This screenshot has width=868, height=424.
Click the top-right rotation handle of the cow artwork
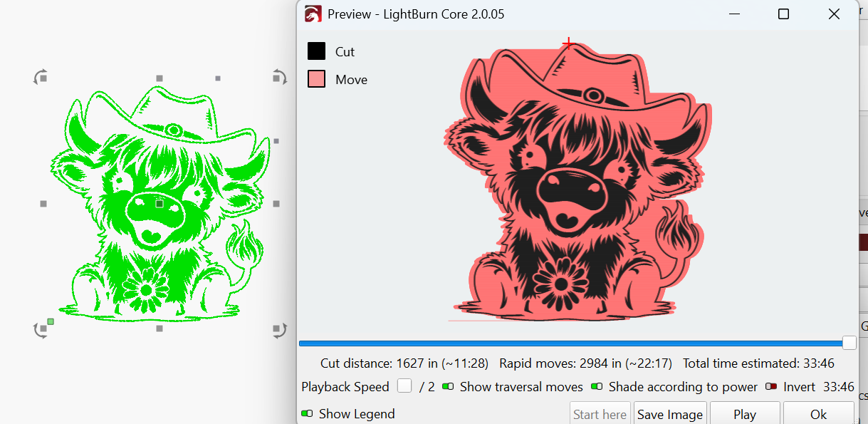pyautogui.click(x=279, y=77)
